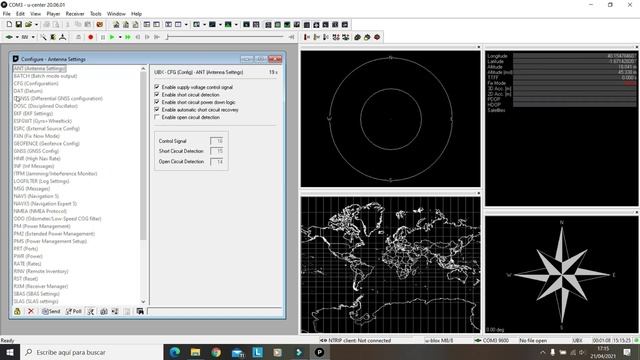Open the File menu
640x360 pixels.
pos(7,13)
